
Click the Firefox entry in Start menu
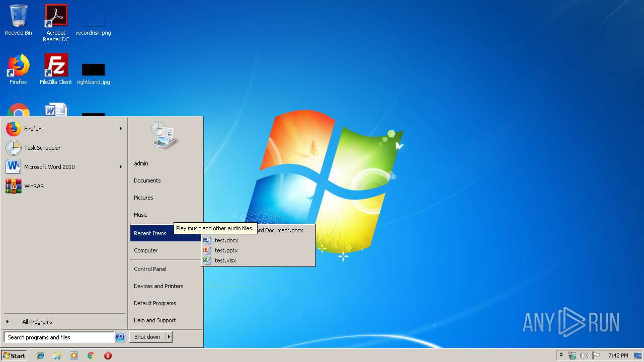coord(64,129)
